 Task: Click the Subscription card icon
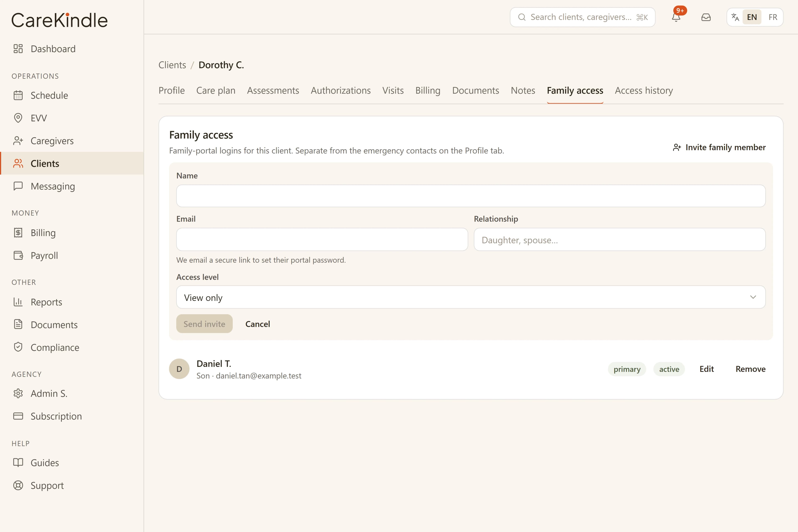click(x=18, y=416)
